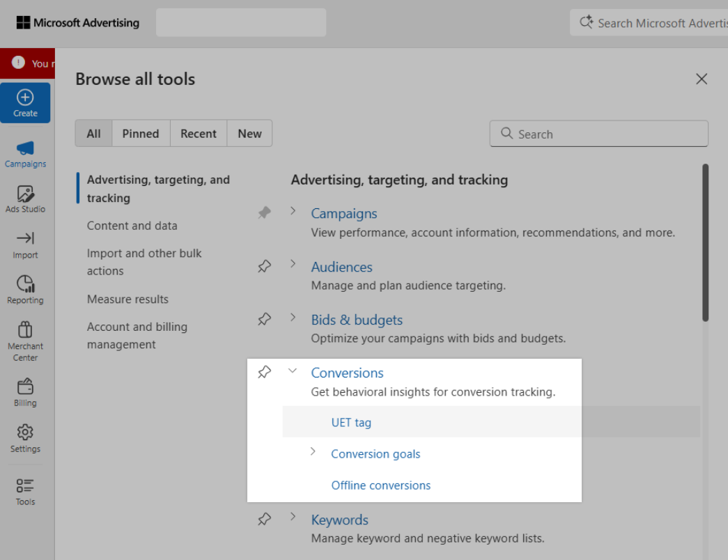This screenshot has width=728, height=560.
Task: Switch to the Recent tab
Action: pos(199,134)
